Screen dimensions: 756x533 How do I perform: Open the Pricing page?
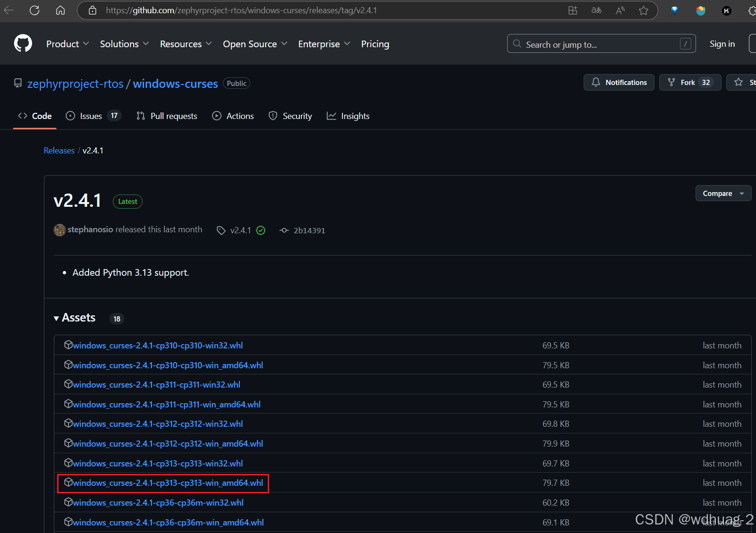[375, 44]
